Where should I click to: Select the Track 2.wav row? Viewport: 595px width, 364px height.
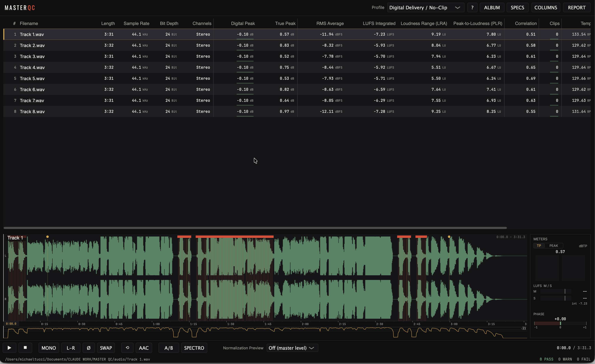(297, 45)
